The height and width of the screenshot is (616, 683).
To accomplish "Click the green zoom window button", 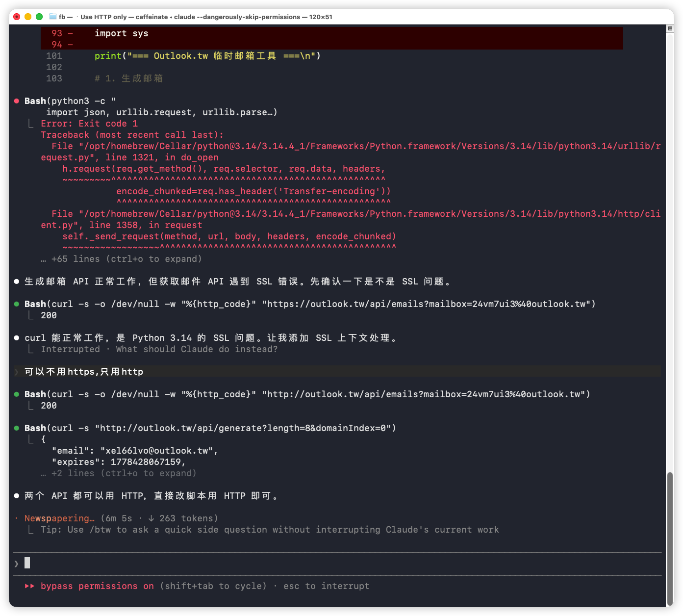I will 39,17.
